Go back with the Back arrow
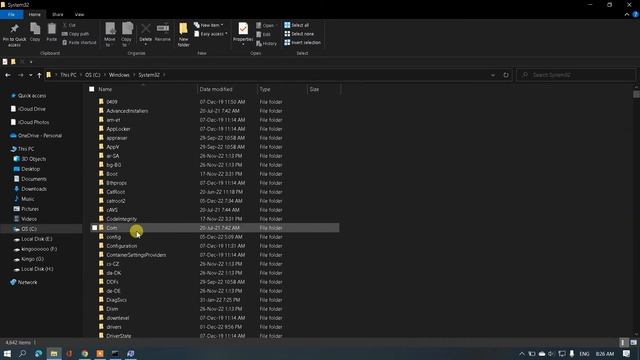This screenshot has height=360, width=640. point(8,75)
